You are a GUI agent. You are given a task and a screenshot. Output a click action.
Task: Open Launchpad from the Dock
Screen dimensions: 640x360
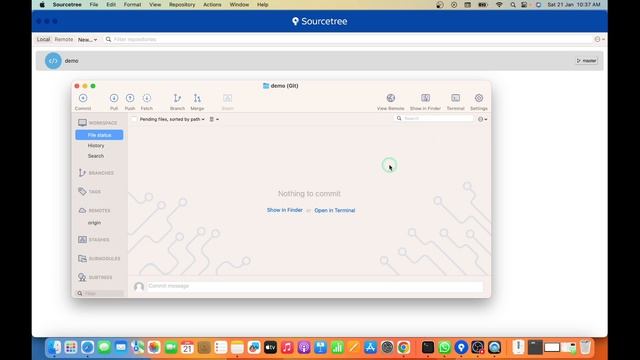(71, 347)
